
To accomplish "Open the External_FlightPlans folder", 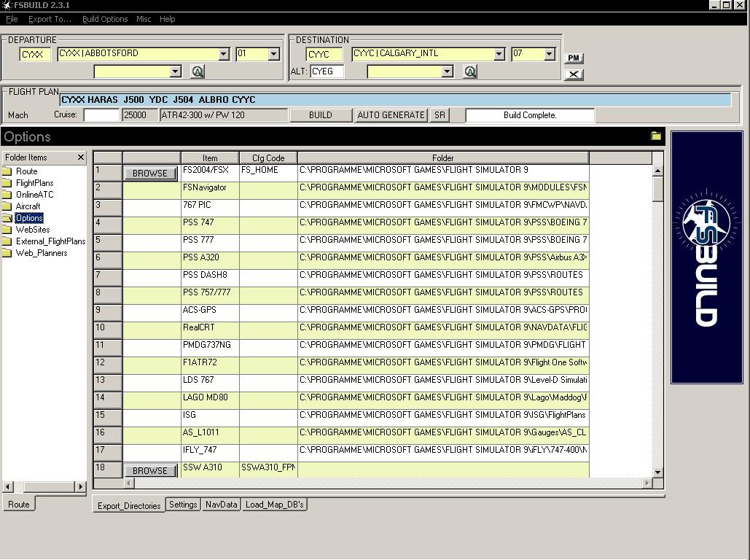I will pyautogui.click(x=50, y=241).
